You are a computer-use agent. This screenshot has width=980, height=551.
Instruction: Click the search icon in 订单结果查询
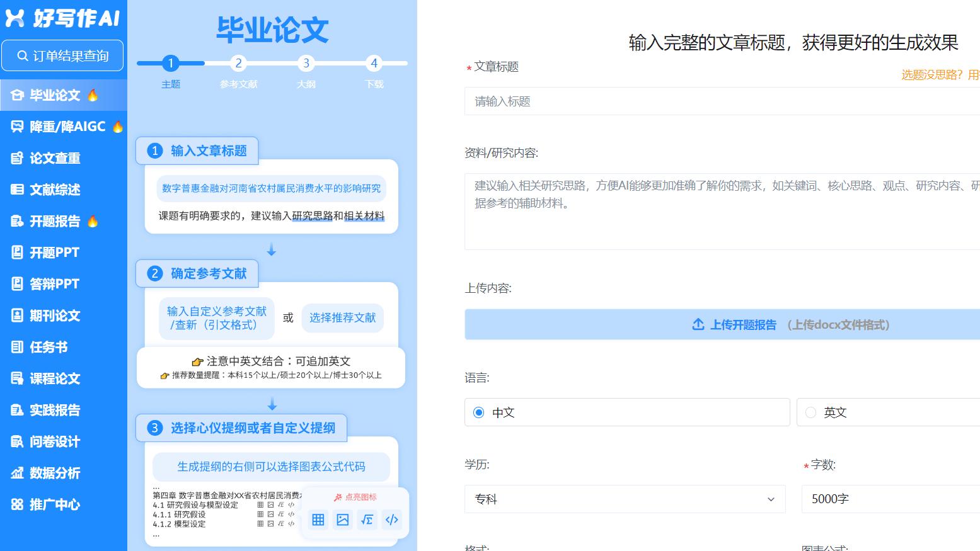(22, 55)
